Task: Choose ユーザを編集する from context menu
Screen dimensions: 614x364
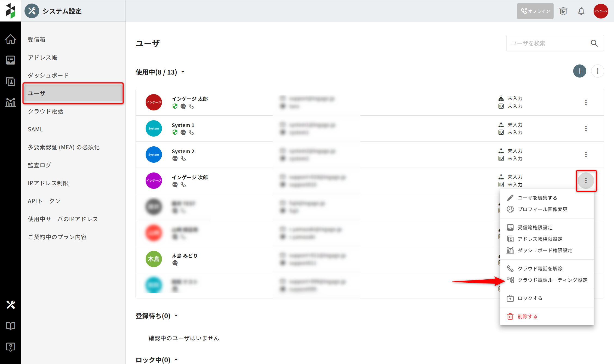Action: click(537, 198)
